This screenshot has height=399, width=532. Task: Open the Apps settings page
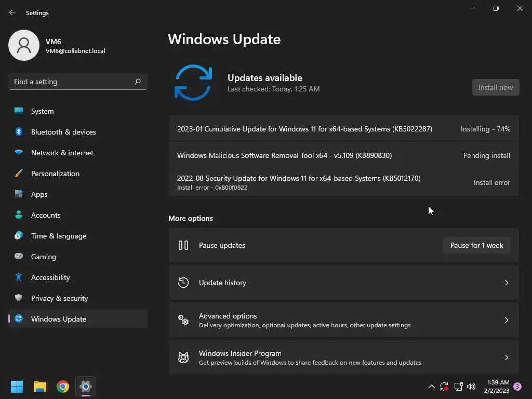pyautogui.click(x=78, y=194)
